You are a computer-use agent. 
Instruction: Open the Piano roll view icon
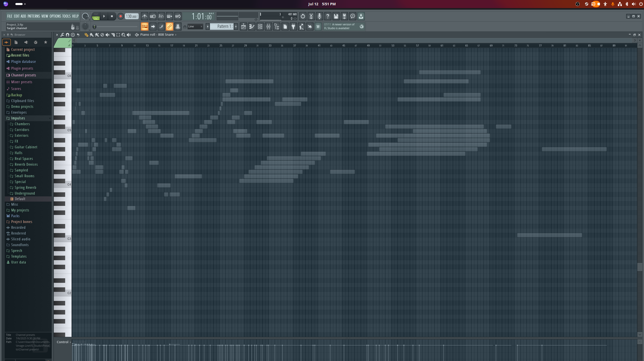[x=252, y=27]
